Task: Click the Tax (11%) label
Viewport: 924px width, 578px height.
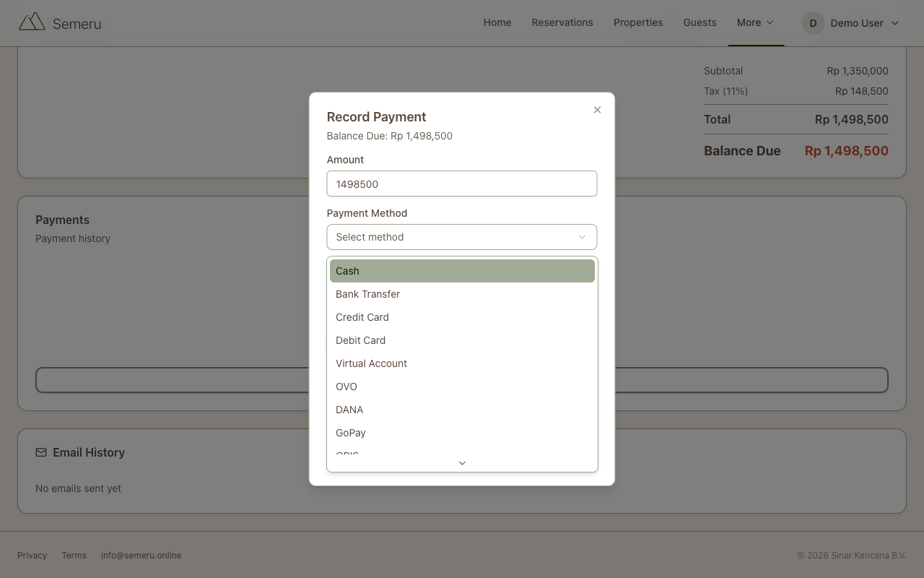Action: pos(725,91)
